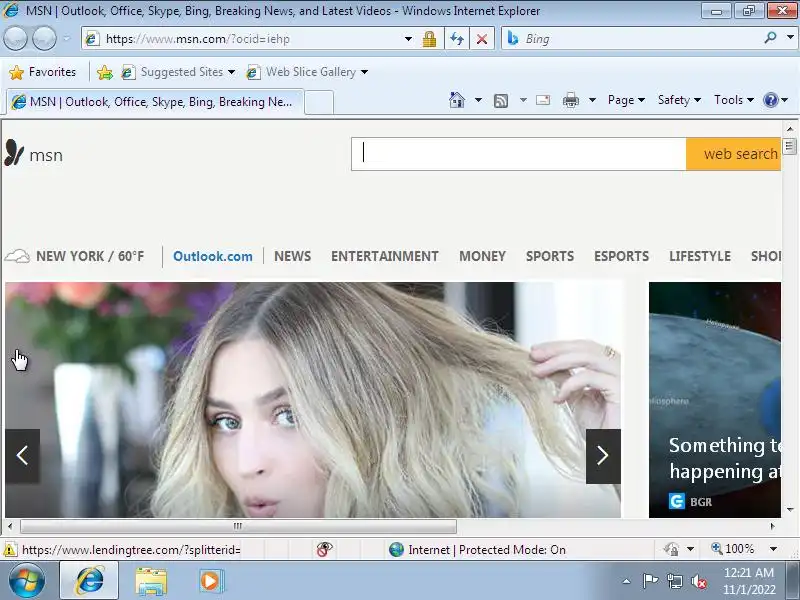Go to the LIFESTYLE section

pyautogui.click(x=700, y=256)
